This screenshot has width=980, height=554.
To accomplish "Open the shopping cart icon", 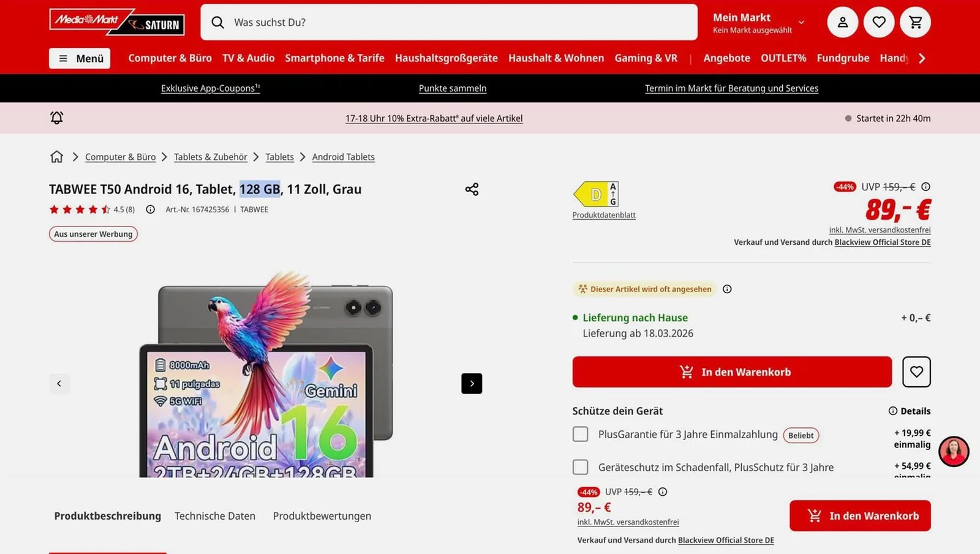I will (916, 23).
